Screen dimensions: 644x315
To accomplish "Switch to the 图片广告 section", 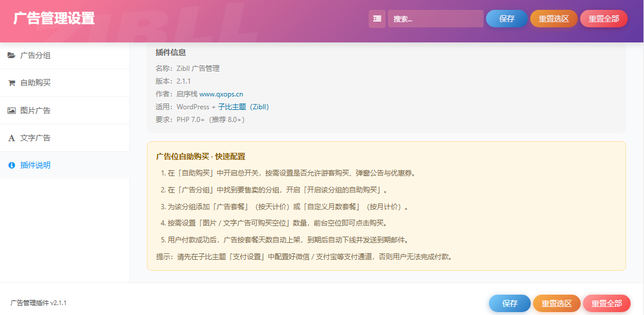I will click(65, 110).
